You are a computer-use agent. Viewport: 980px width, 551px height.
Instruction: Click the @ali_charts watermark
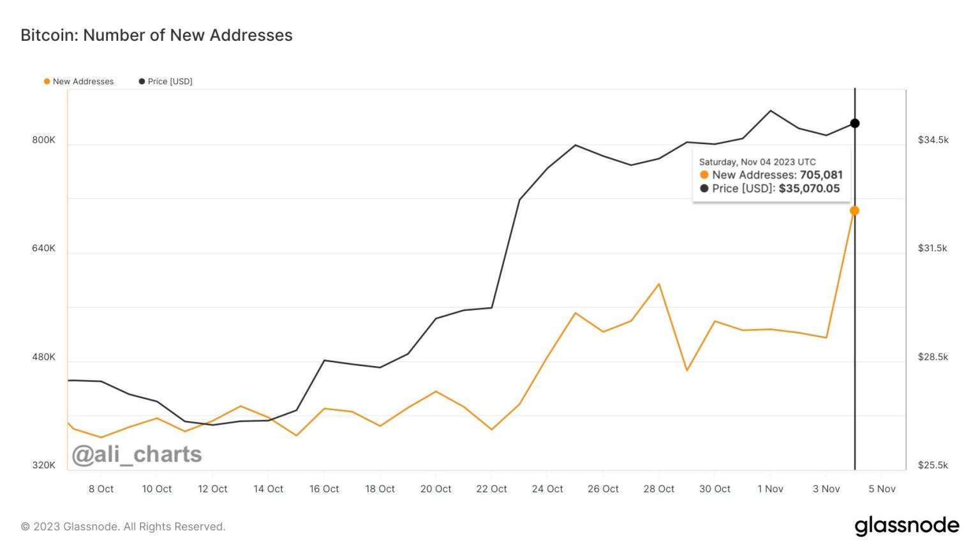click(x=136, y=454)
